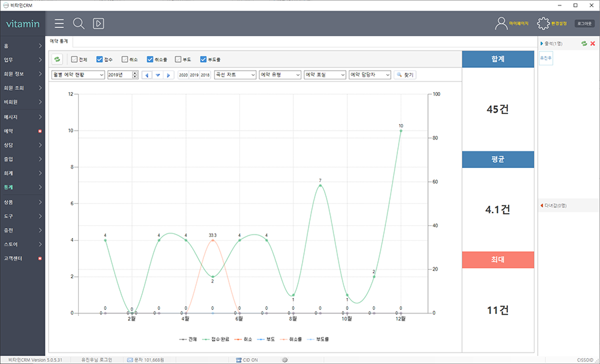The width and height of the screenshot is (600, 364).
Task: Open the magnifier search icon in header
Action: 79,24
